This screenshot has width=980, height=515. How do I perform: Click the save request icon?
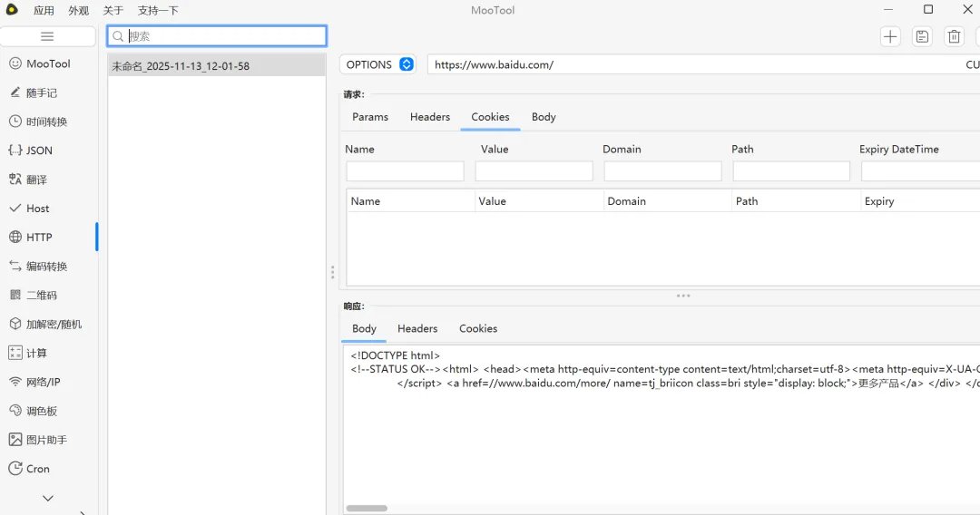(922, 37)
